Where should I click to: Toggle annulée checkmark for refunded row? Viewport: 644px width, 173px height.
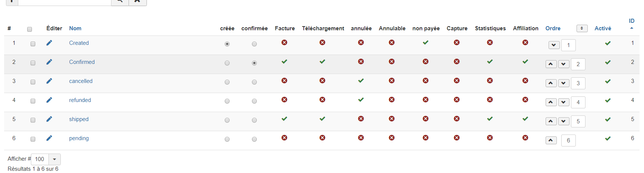pyautogui.click(x=361, y=100)
